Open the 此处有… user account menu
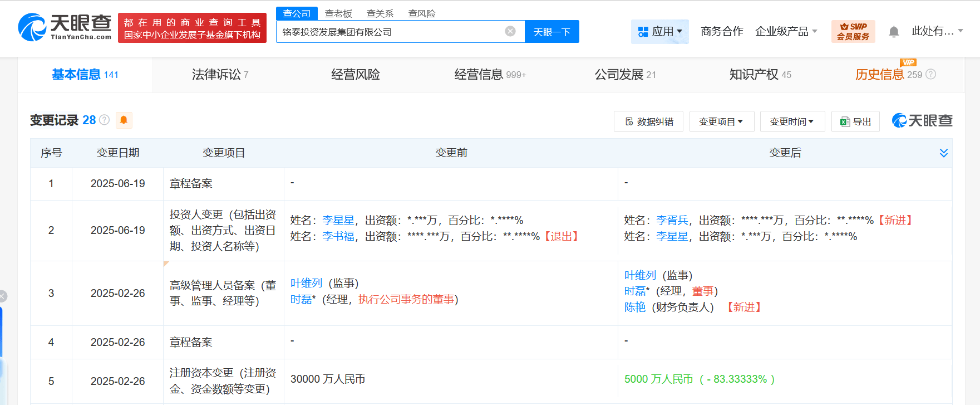The width and height of the screenshot is (980, 405). 937,31
